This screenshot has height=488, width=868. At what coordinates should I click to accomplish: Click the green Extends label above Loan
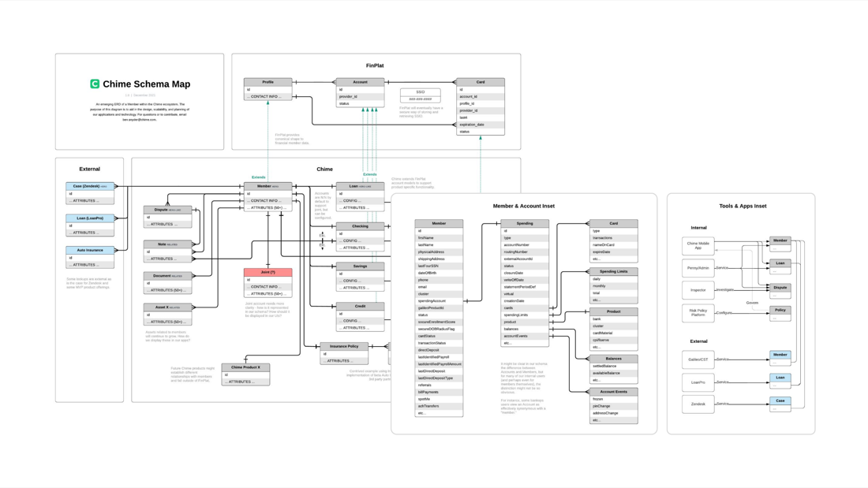370,174
